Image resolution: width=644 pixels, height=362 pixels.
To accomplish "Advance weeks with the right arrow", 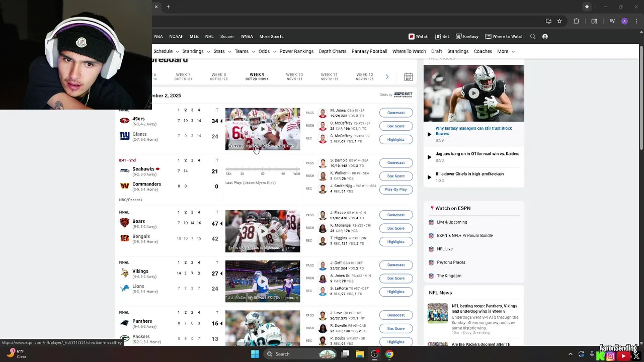I will pyautogui.click(x=387, y=77).
